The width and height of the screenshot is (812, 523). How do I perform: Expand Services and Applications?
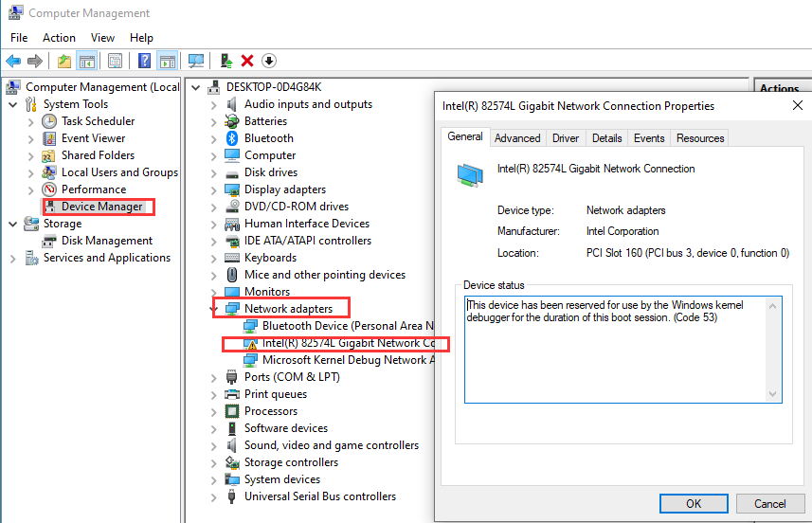tap(13, 259)
